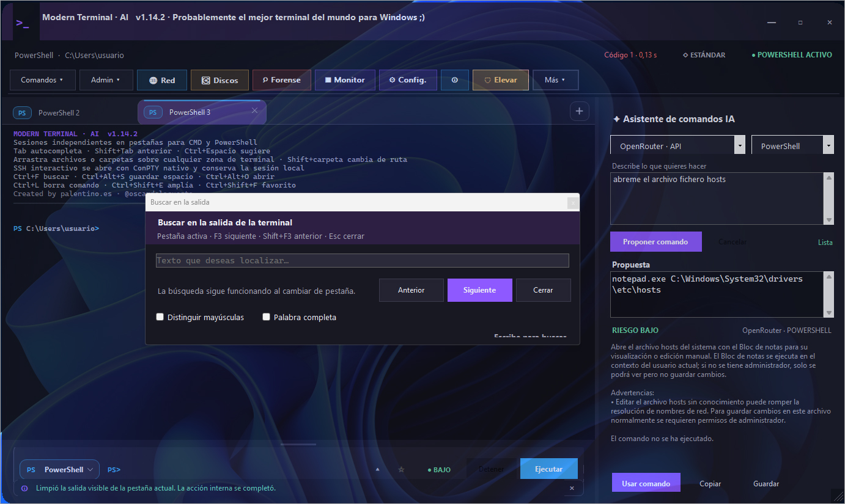The width and height of the screenshot is (845, 504).
Task: Add a new terminal tab with plus
Action: (x=579, y=111)
